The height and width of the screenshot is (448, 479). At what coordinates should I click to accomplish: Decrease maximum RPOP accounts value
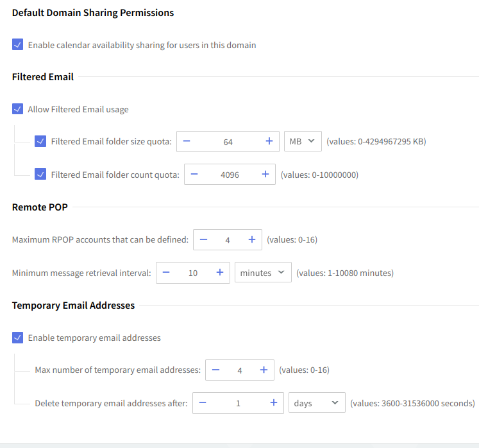pyautogui.click(x=204, y=239)
